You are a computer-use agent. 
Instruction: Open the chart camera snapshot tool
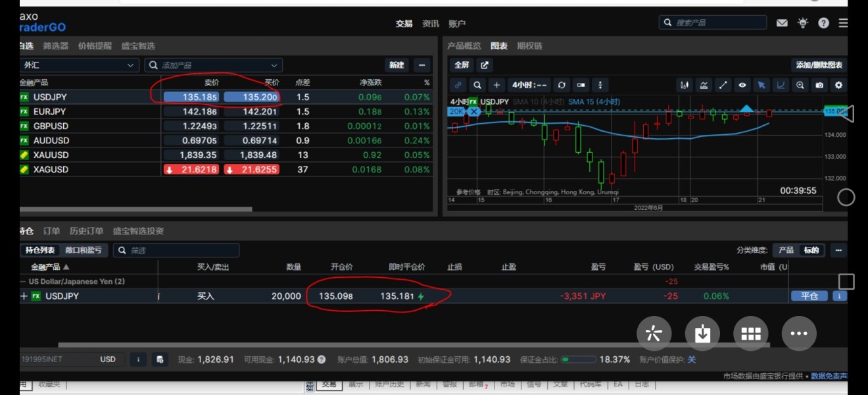[x=819, y=85]
